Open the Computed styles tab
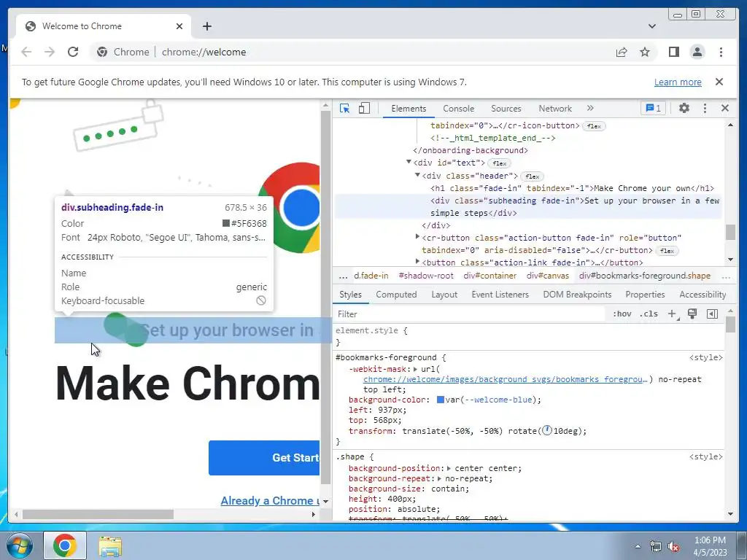The height and width of the screenshot is (560, 747). [x=396, y=295]
